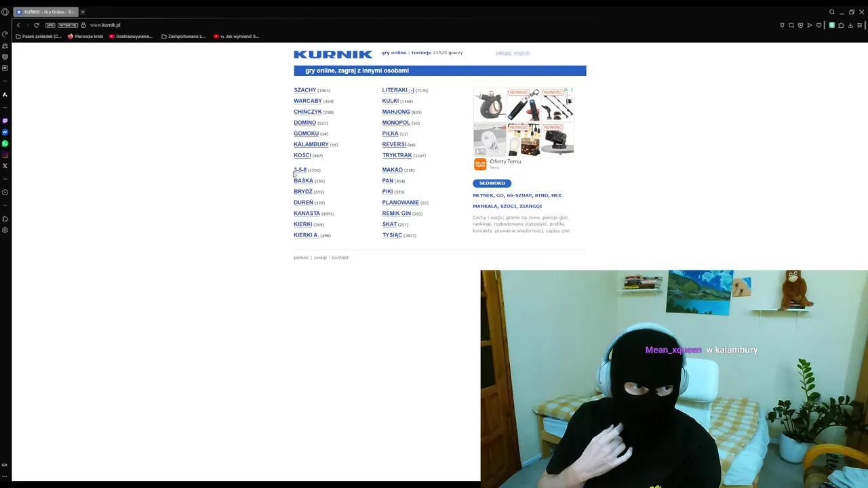
Task: Open the KOŚCI game
Action: coord(302,155)
